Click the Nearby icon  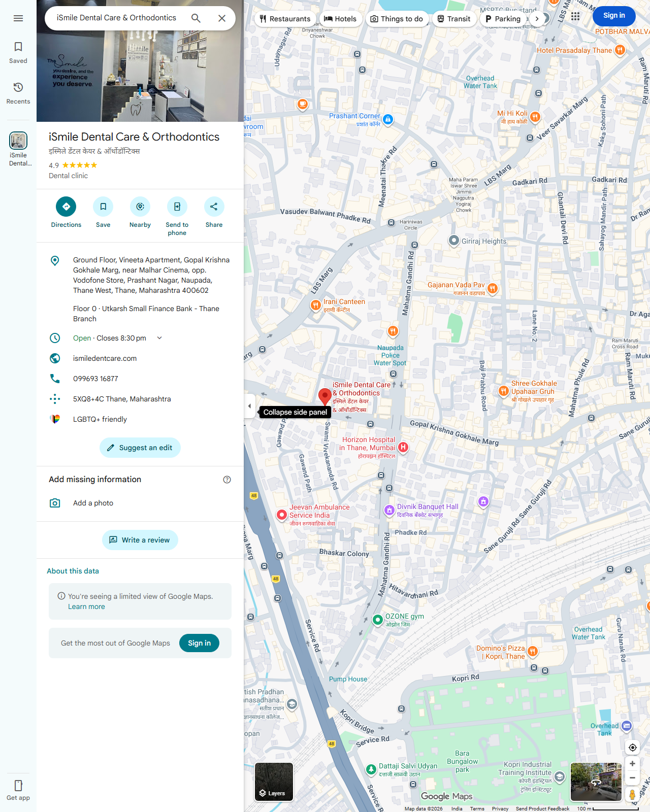[140, 207]
